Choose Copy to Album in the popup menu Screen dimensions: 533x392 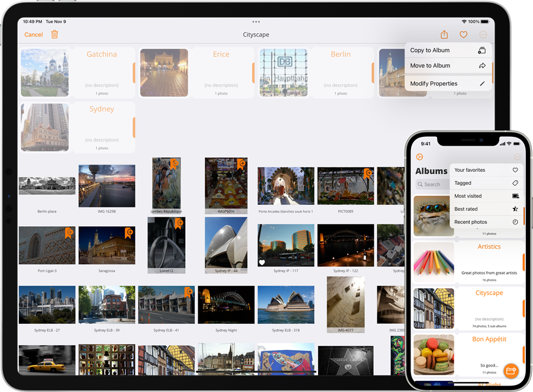click(x=448, y=50)
